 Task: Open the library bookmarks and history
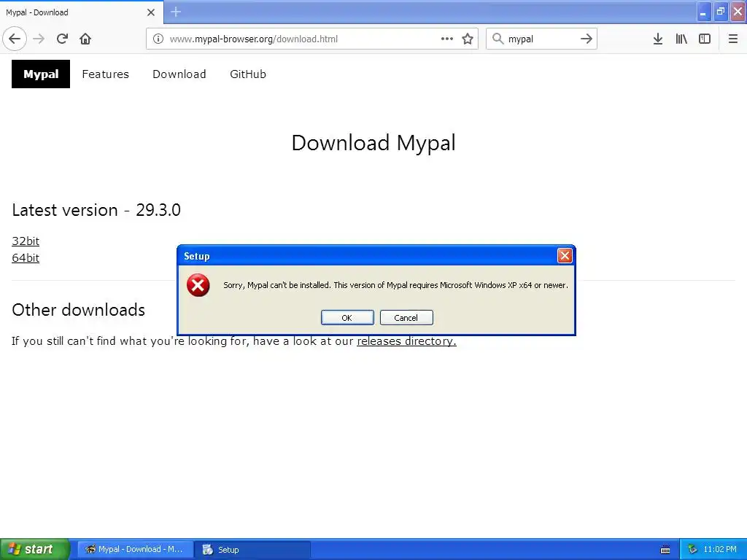pos(681,39)
